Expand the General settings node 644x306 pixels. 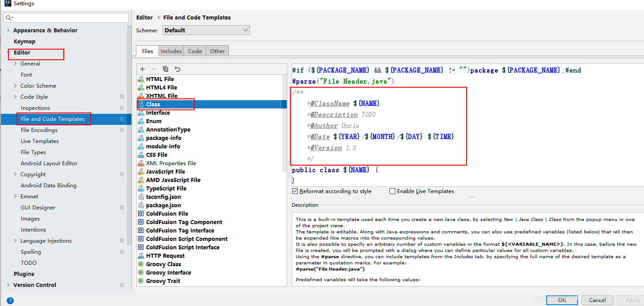(x=15, y=64)
